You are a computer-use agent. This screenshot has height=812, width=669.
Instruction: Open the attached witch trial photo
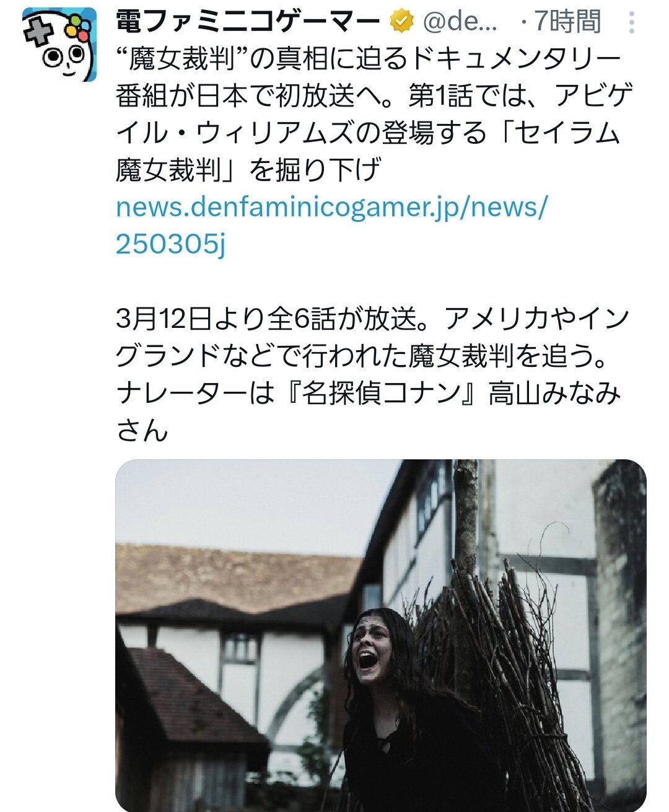coord(381,635)
